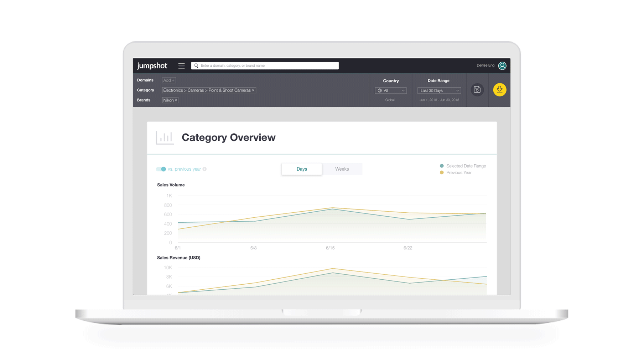The width and height of the screenshot is (644, 362).
Task: Open the Last 30 Days date range dropdown
Action: pyautogui.click(x=439, y=91)
